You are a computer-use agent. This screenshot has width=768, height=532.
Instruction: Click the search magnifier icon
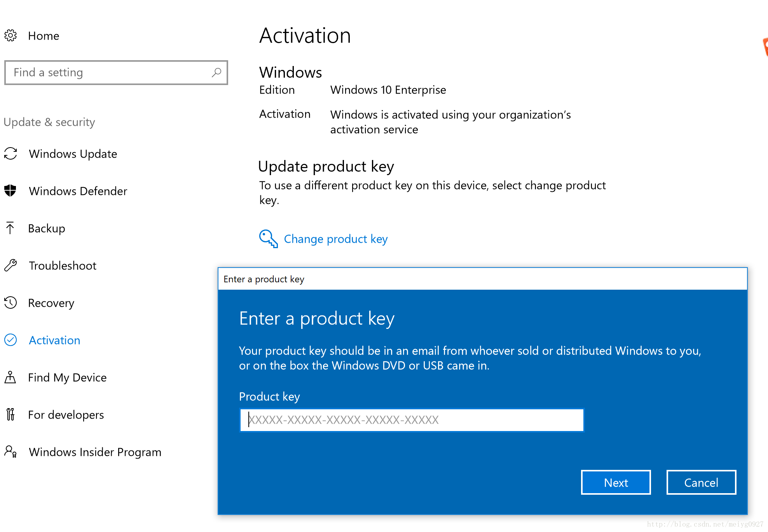pos(216,72)
